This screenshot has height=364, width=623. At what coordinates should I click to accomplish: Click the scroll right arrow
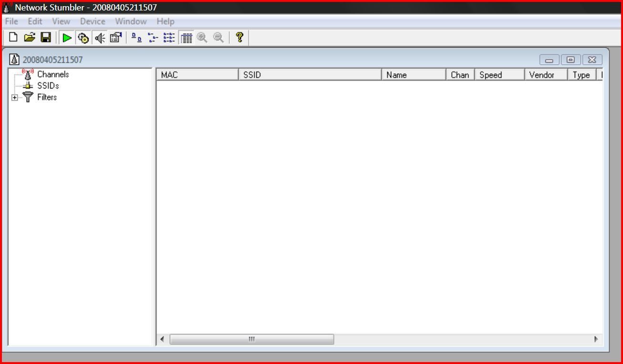click(596, 339)
